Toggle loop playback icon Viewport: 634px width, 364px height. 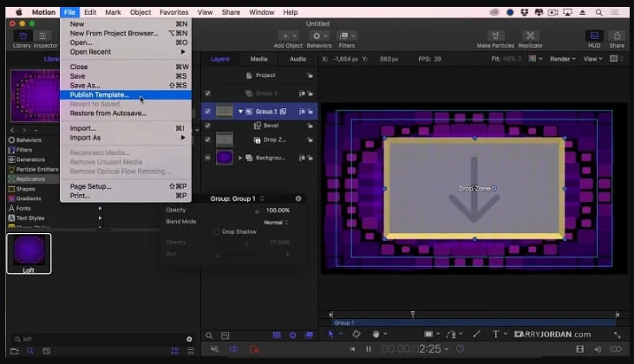233,349
